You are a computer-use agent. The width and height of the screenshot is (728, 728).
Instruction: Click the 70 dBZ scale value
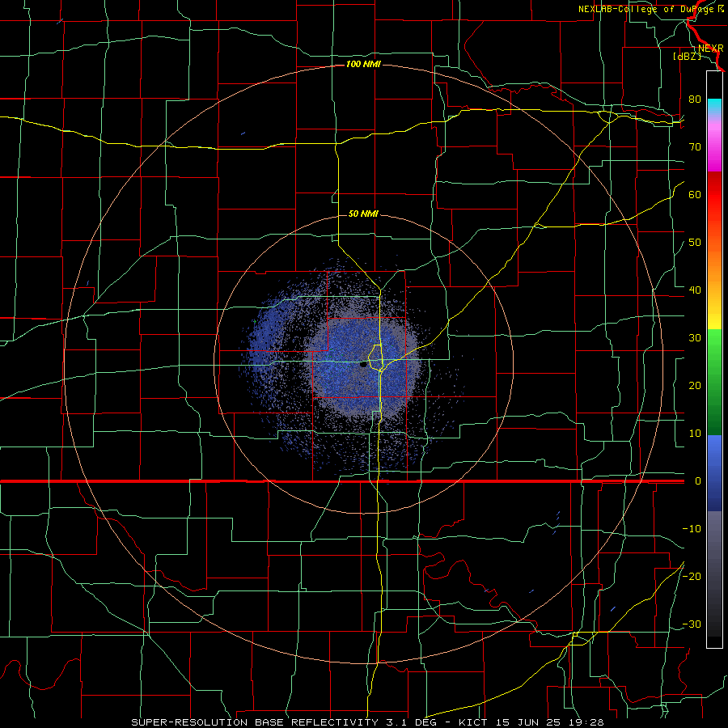coord(695,147)
